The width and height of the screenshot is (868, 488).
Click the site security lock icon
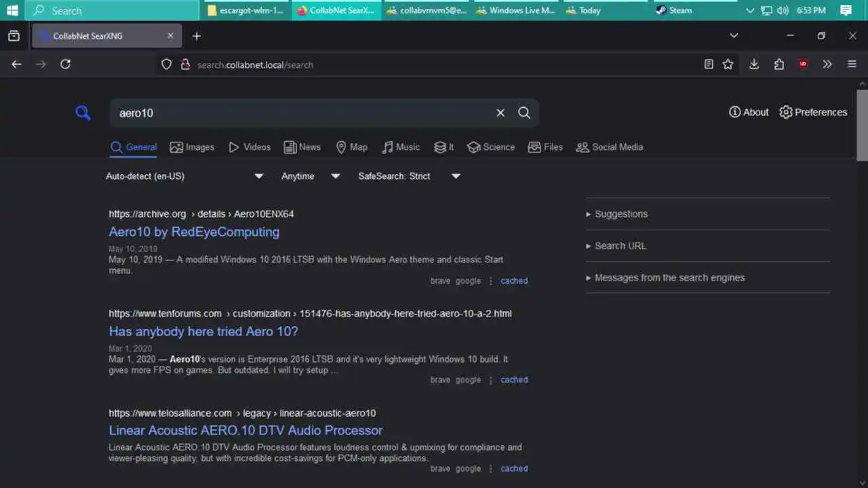pyautogui.click(x=184, y=64)
